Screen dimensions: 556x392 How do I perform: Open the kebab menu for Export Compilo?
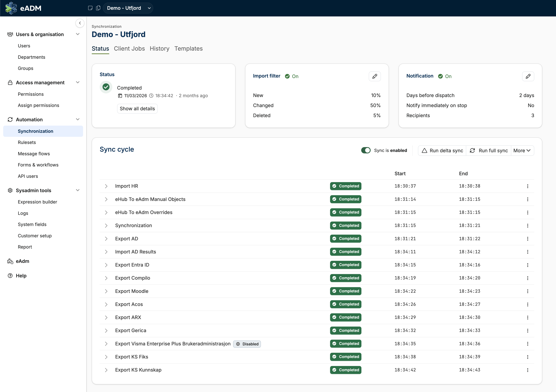pyautogui.click(x=527, y=278)
